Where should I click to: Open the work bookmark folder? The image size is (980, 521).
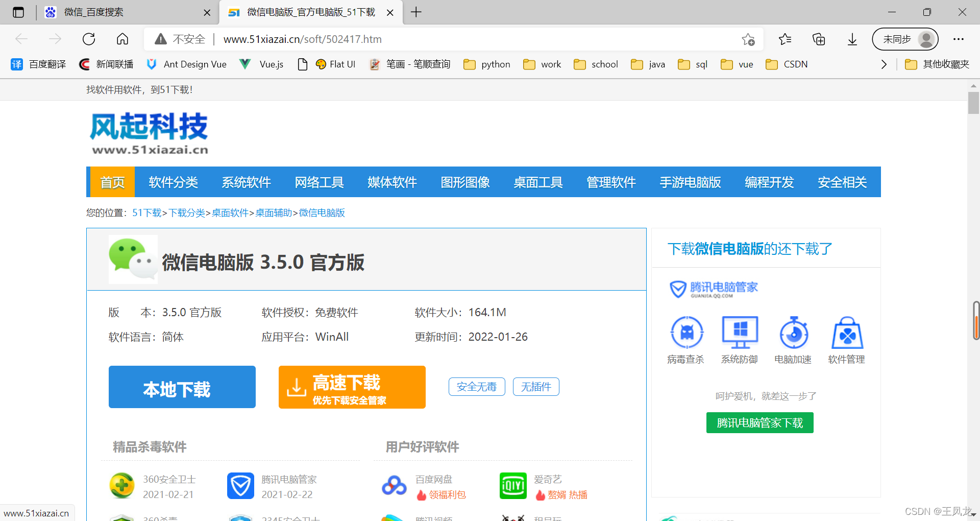tap(542, 64)
